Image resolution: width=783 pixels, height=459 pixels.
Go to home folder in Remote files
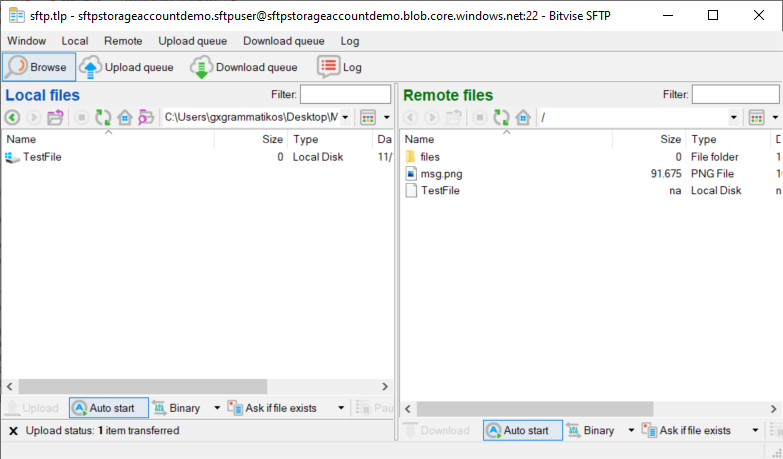click(x=523, y=118)
